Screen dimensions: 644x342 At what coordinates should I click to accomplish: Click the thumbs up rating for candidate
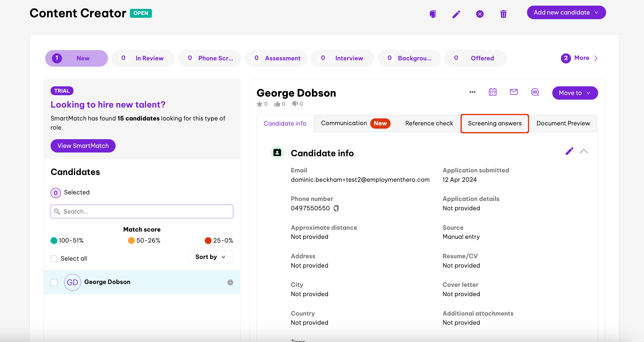point(277,104)
